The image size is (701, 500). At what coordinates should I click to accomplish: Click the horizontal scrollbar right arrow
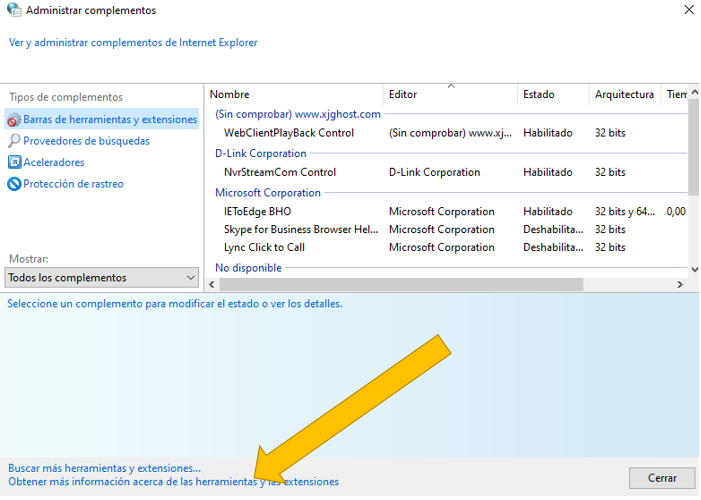click(x=680, y=284)
